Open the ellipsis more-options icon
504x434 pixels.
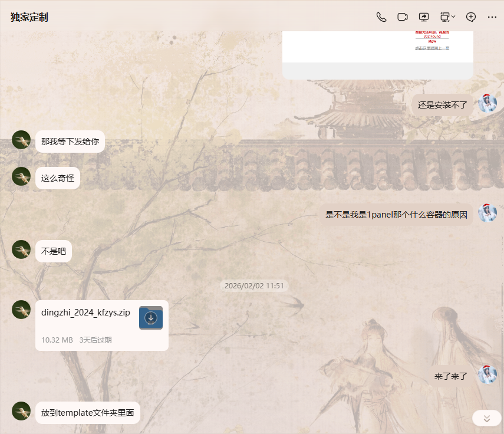[x=492, y=17]
